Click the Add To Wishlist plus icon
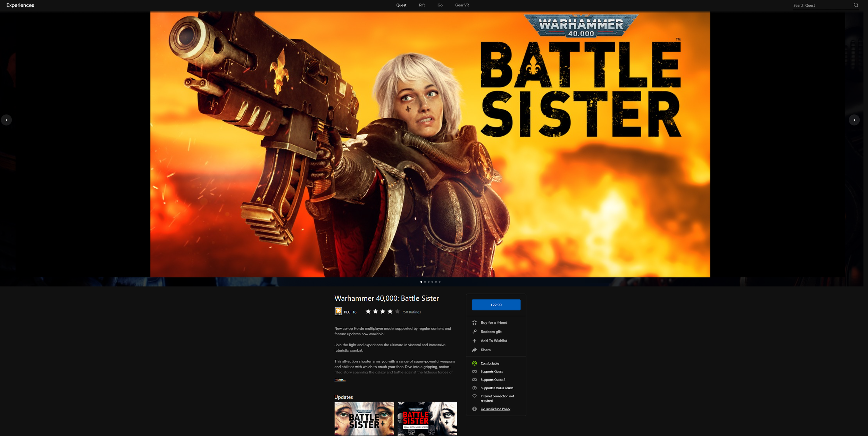 point(474,341)
